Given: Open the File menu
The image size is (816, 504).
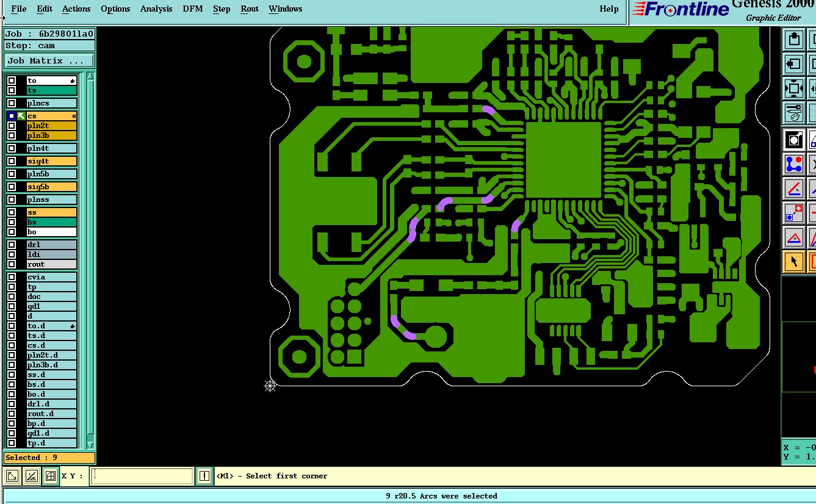Looking at the screenshot, I should coord(19,9).
